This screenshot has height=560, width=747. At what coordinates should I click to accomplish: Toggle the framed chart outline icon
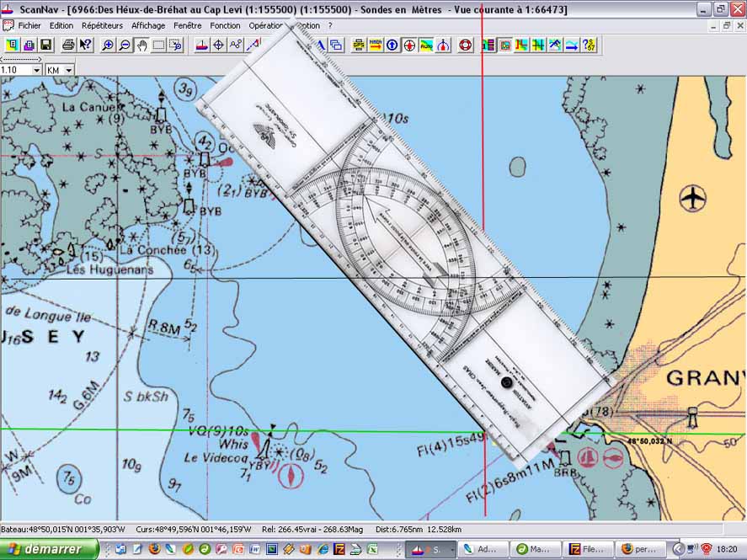tap(505, 45)
